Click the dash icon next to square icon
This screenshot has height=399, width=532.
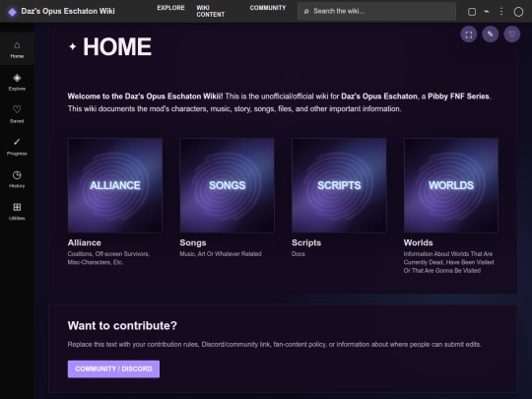[x=487, y=12]
